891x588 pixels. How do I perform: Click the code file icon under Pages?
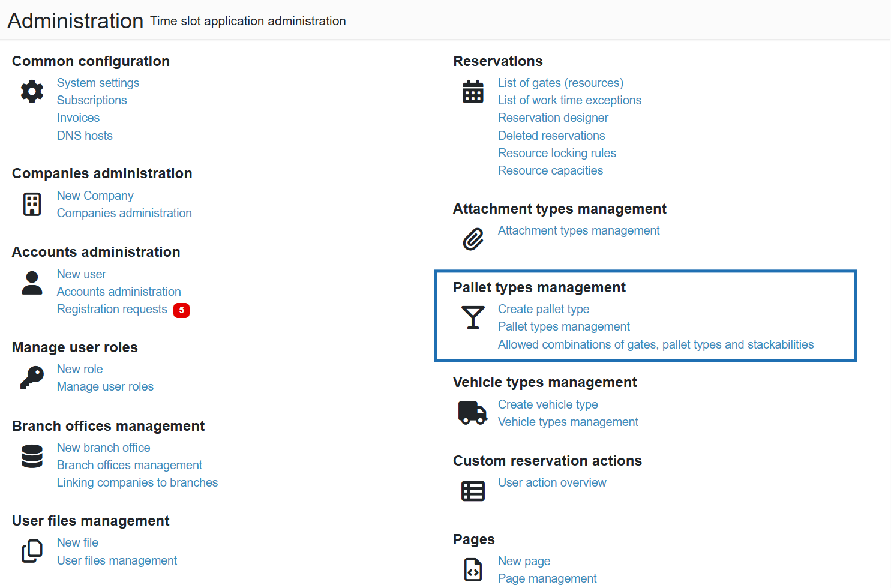pos(473,569)
